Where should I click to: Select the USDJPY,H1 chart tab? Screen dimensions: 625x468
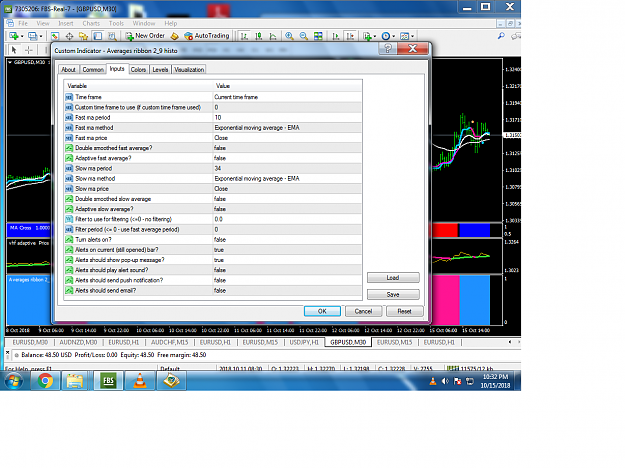coord(304,342)
